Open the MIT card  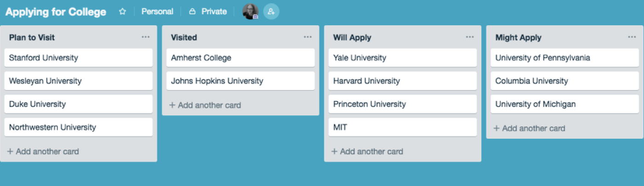tap(402, 127)
